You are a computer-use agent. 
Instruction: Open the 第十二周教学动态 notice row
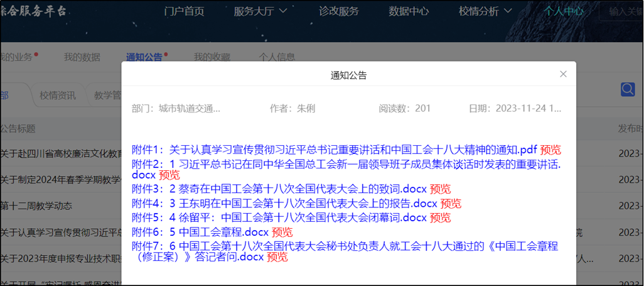pos(36,206)
